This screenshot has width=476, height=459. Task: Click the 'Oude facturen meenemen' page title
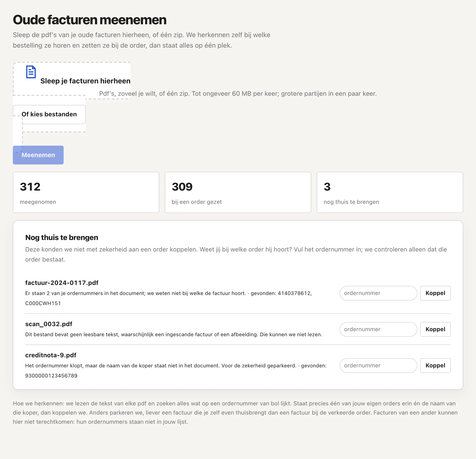pyautogui.click(x=89, y=20)
